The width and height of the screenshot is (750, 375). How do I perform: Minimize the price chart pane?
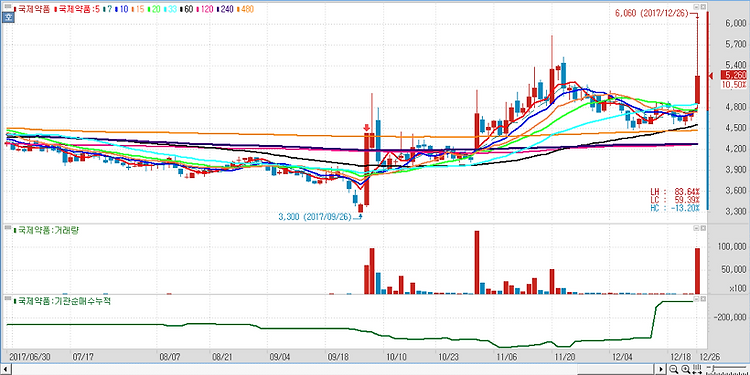[696, 7]
